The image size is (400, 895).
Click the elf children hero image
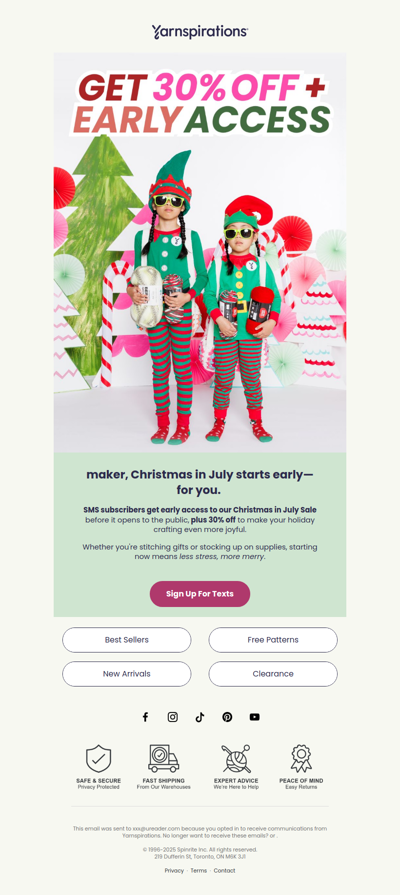tap(200, 297)
